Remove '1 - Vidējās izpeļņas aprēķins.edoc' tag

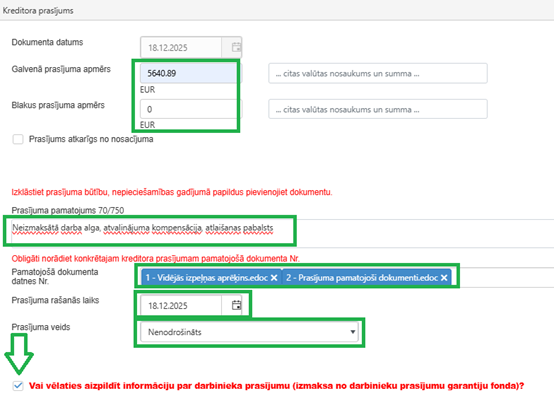coord(274,278)
